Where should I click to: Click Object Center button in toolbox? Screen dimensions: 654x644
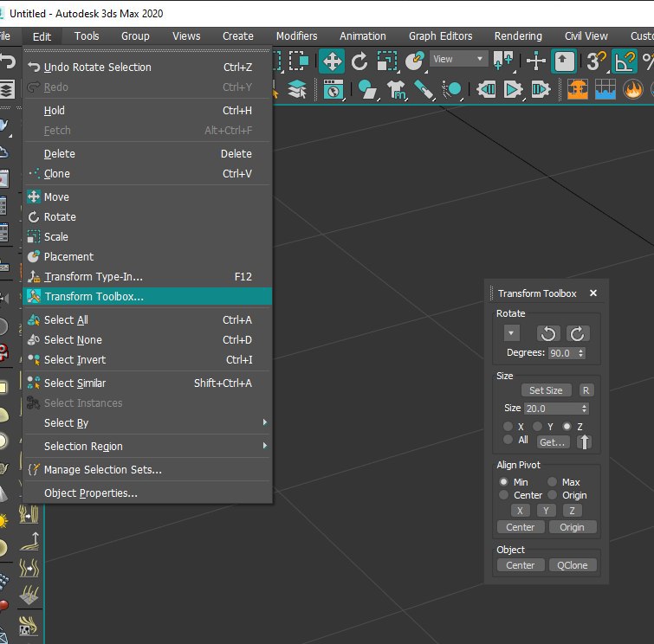(521, 565)
